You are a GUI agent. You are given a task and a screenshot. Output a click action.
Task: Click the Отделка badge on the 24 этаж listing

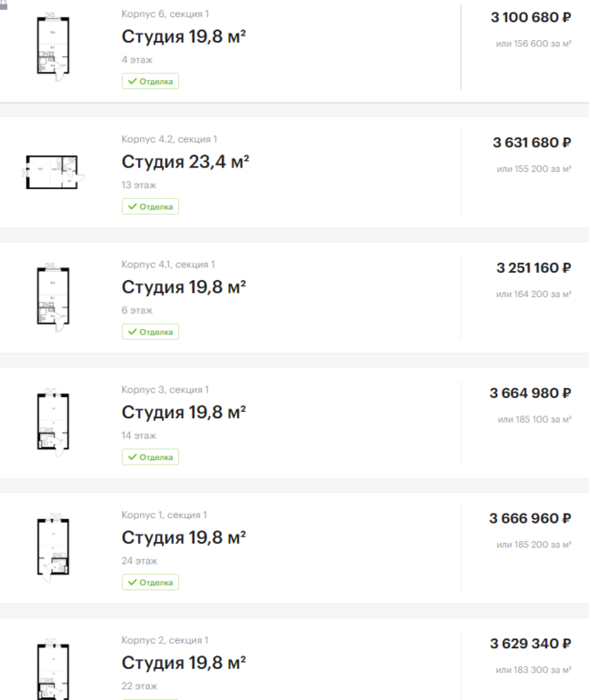[151, 582]
